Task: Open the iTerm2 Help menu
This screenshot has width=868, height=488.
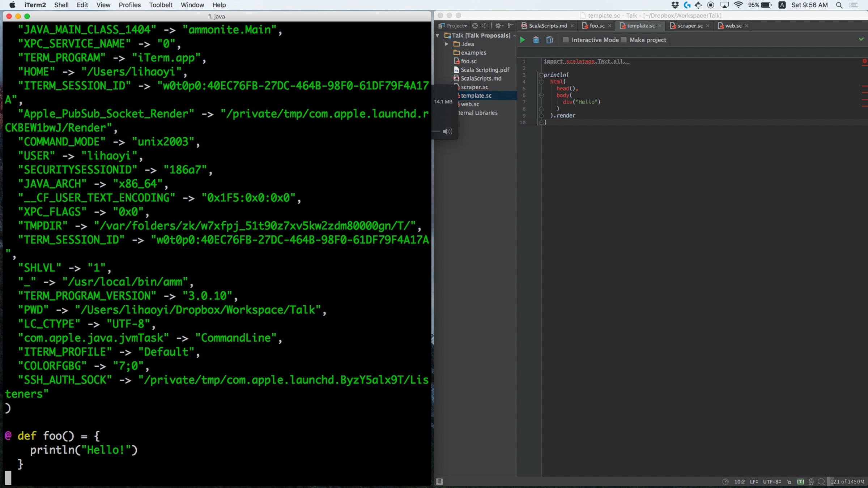Action: point(219,5)
